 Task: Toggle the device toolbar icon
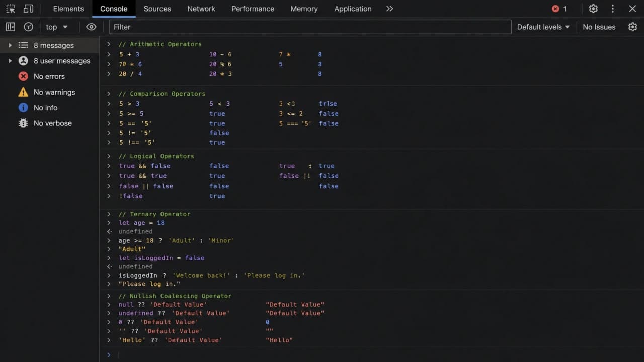point(29,9)
